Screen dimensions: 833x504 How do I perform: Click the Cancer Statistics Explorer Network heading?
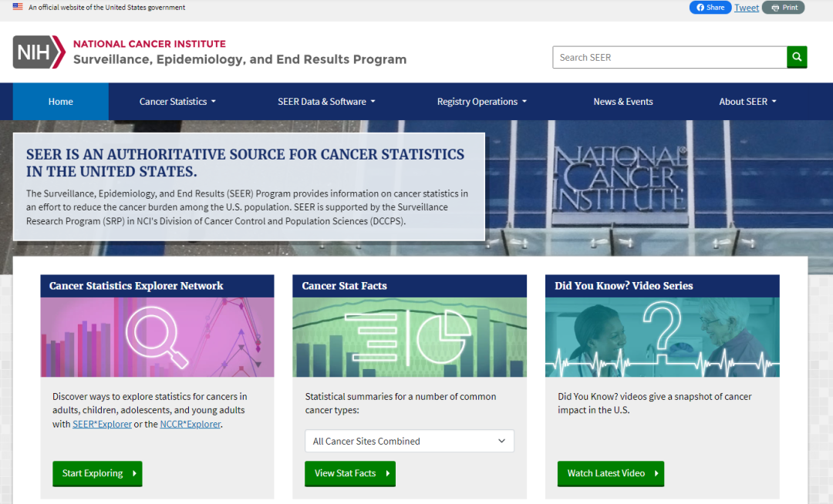pyautogui.click(x=136, y=286)
